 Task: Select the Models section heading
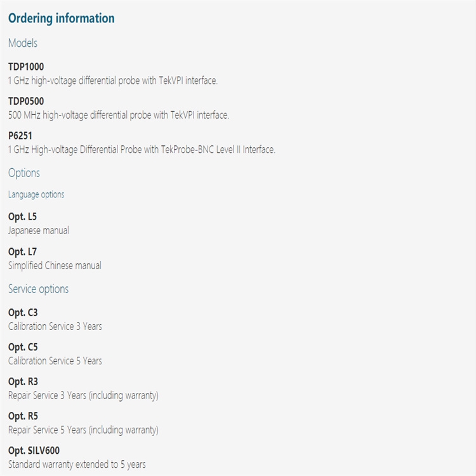click(x=23, y=43)
